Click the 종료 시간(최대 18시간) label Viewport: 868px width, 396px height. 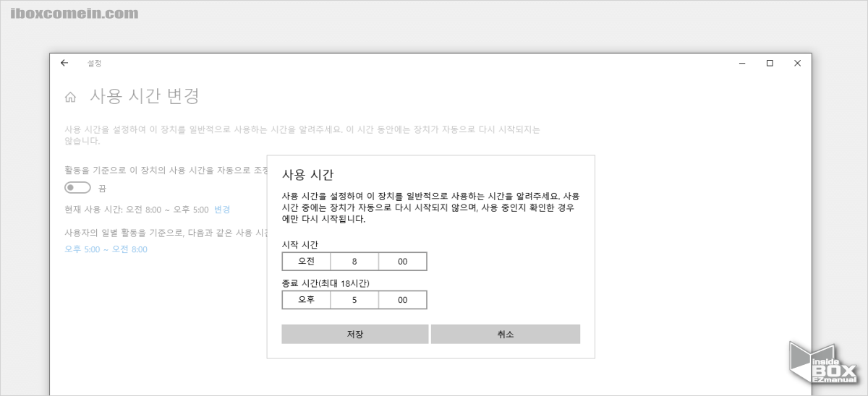[325, 283]
